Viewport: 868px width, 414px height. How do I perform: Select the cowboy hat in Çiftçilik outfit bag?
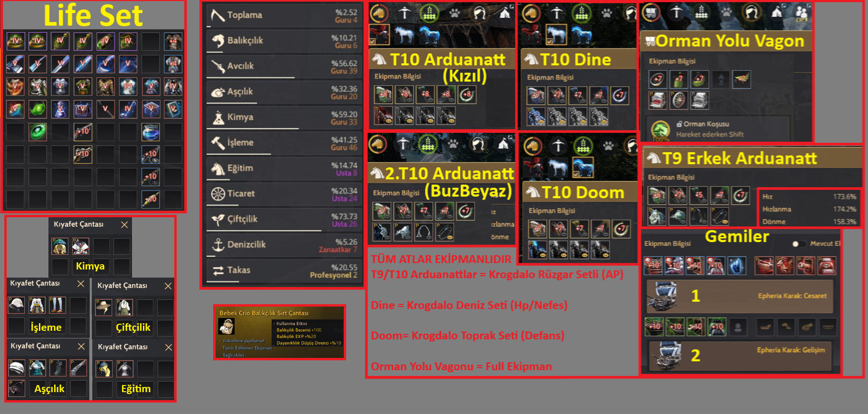[104, 307]
